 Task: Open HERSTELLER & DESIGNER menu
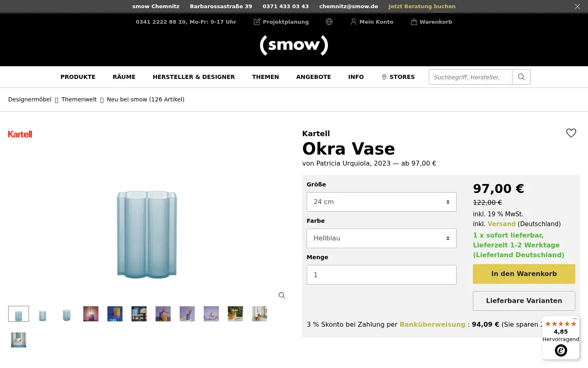pyautogui.click(x=194, y=77)
